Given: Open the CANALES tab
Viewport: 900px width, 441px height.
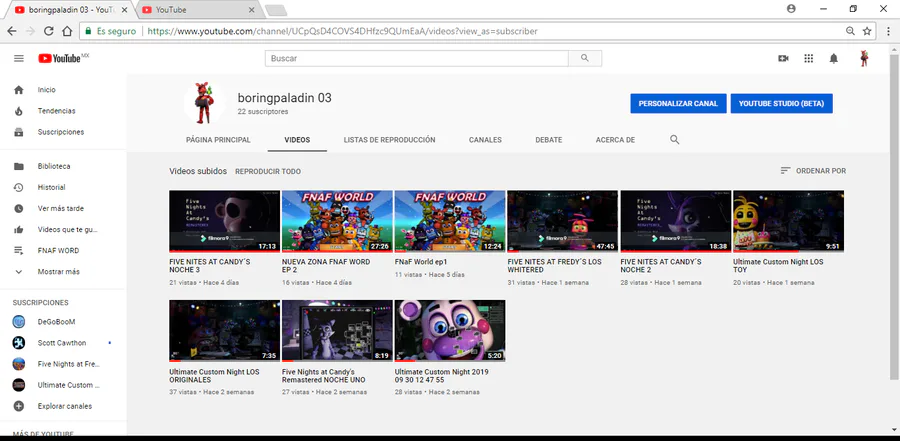Looking at the screenshot, I should pyautogui.click(x=485, y=140).
